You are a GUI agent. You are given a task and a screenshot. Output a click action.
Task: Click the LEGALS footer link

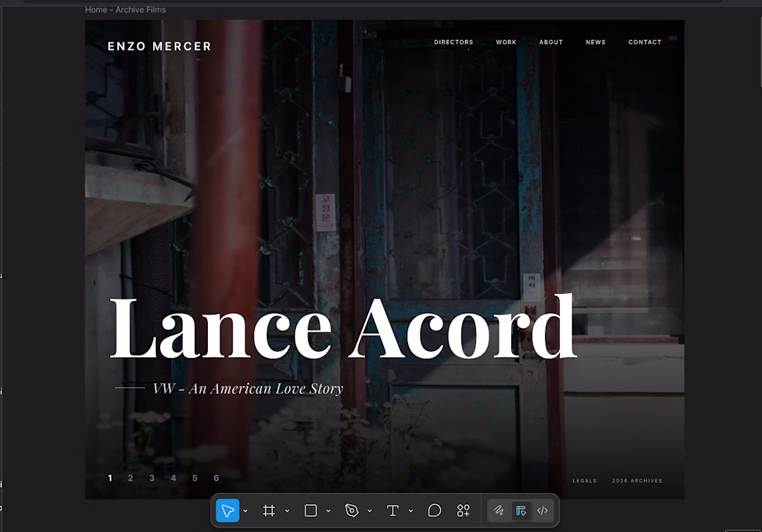[x=585, y=481]
